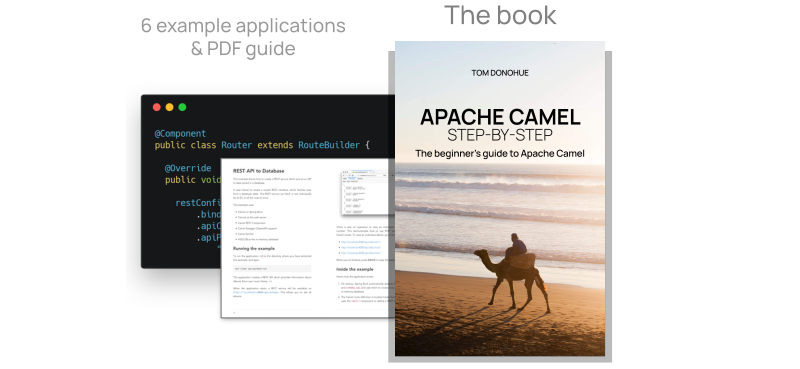This screenshot has height=369, width=800.
Task: Click the yellow minimize dot on code window
Action: (169, 107)
